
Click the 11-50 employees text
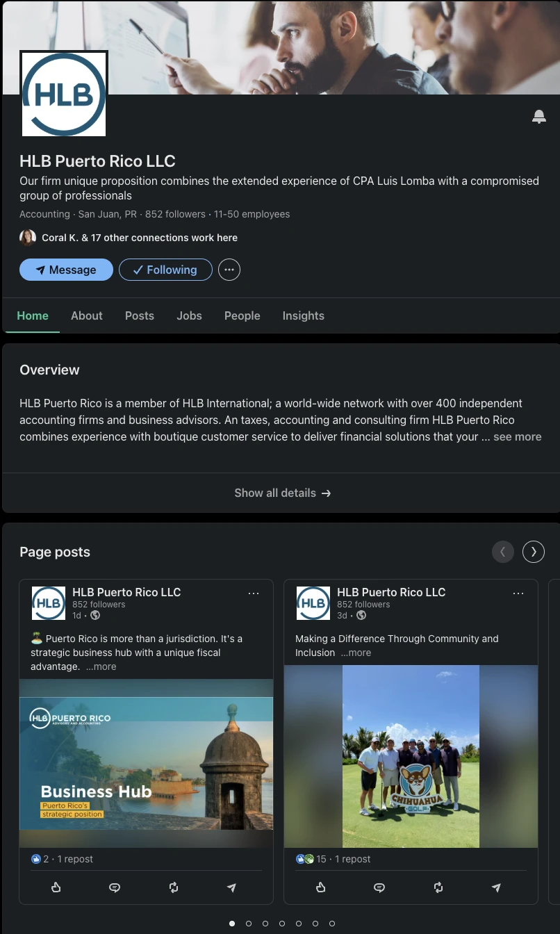pyautogui.click(x=252, y=214)
